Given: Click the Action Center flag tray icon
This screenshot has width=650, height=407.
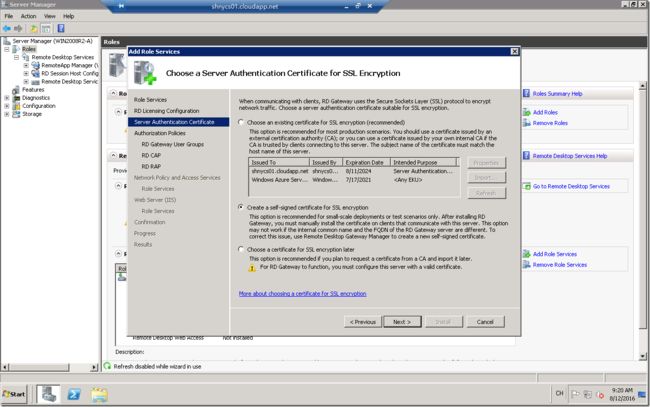Looking at the screenshot, I should pyautogui.click(x=575, y=394).
